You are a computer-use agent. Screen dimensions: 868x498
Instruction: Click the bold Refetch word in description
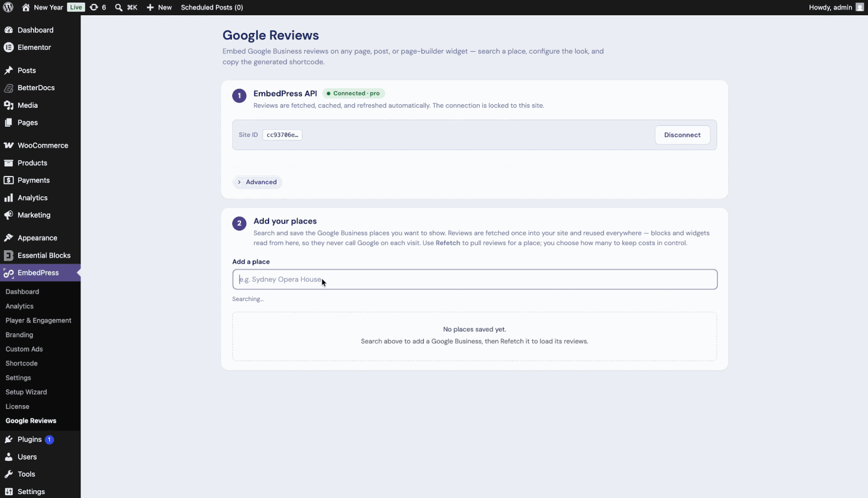click(448, 243)
